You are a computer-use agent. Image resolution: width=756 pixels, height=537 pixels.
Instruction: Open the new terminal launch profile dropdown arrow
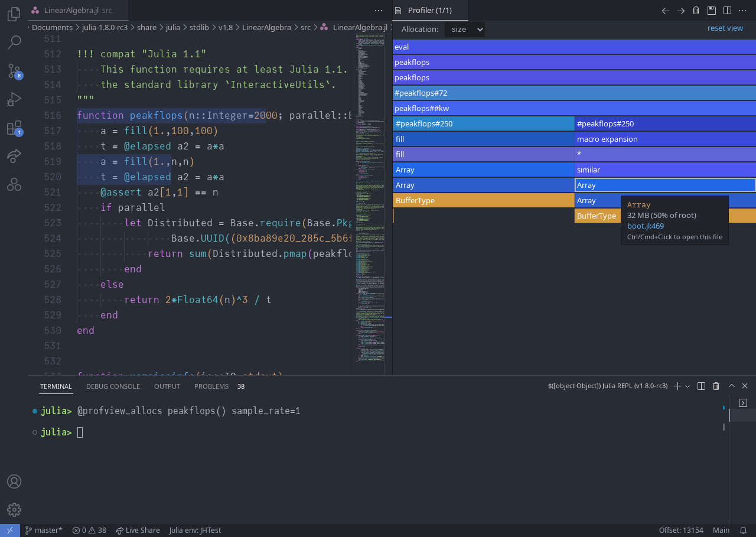687,386
